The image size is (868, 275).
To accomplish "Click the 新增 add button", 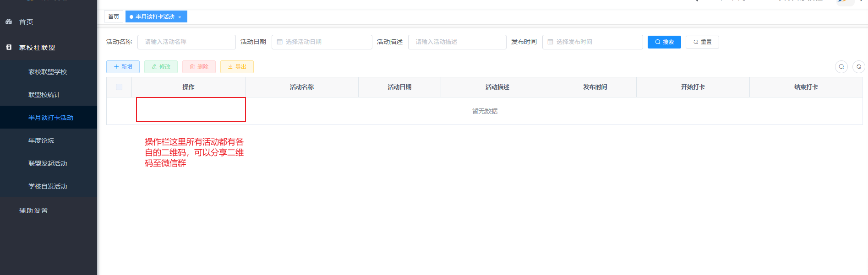I will (123, 67).
